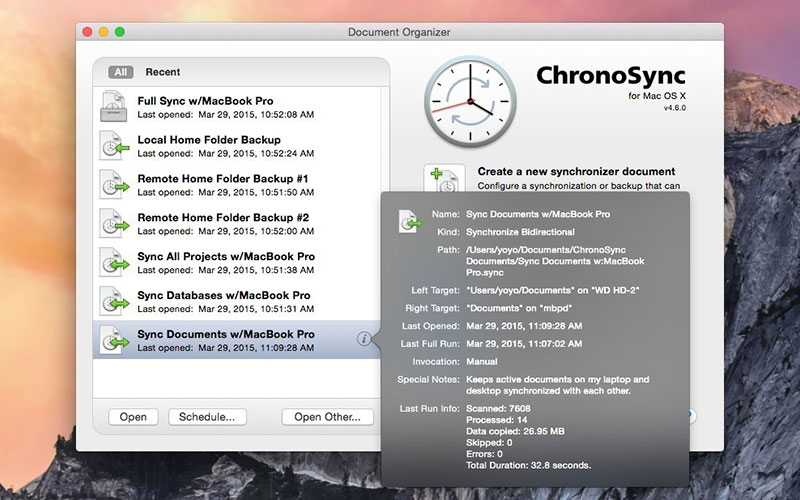
Task: Click the Right Target value on mbpd
Action: (x=519, y=308)
